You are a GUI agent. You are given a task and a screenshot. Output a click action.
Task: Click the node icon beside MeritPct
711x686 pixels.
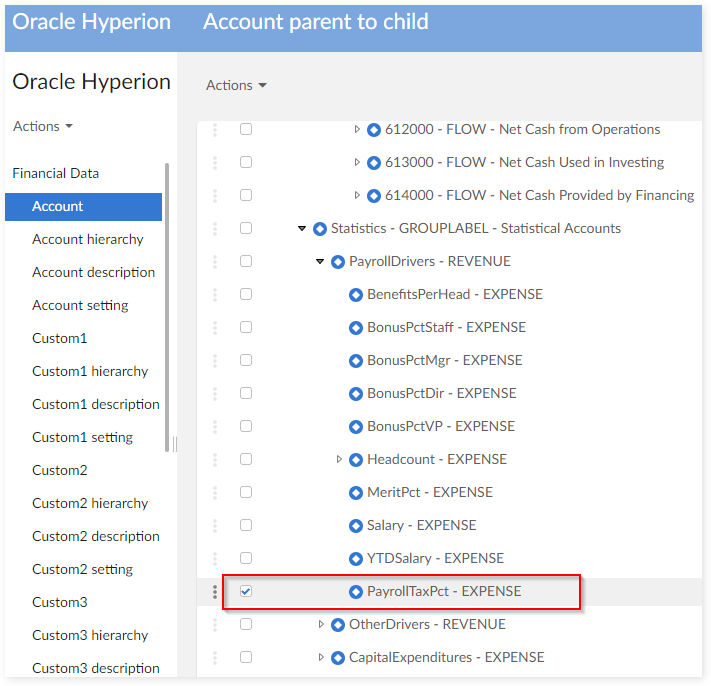[x=356, y=493]
